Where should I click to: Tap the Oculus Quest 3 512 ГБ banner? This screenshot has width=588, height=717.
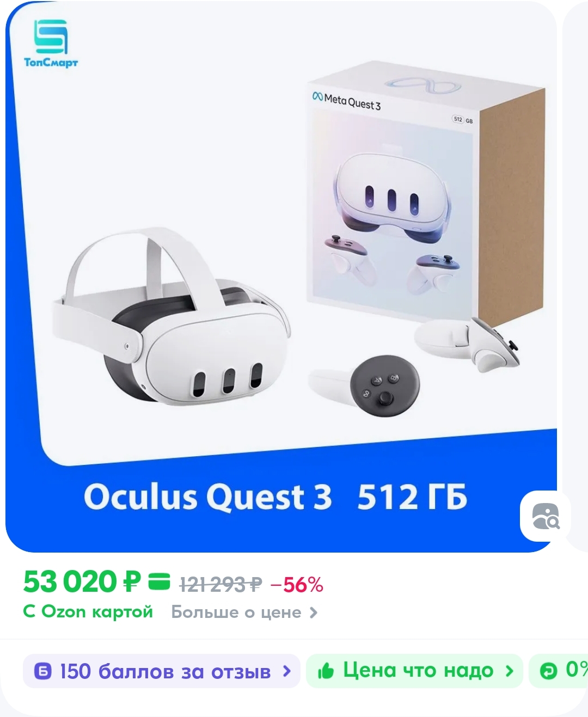coord(275,497)
